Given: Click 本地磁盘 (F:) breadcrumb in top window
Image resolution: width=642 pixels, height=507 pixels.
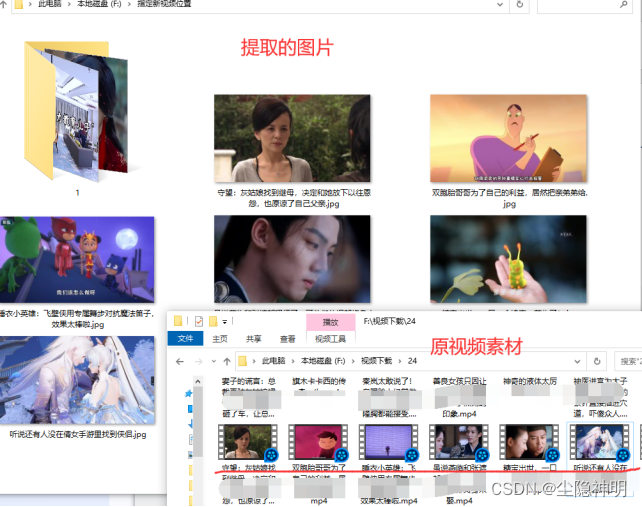Looking at the screenshot, I should point(99,4).
